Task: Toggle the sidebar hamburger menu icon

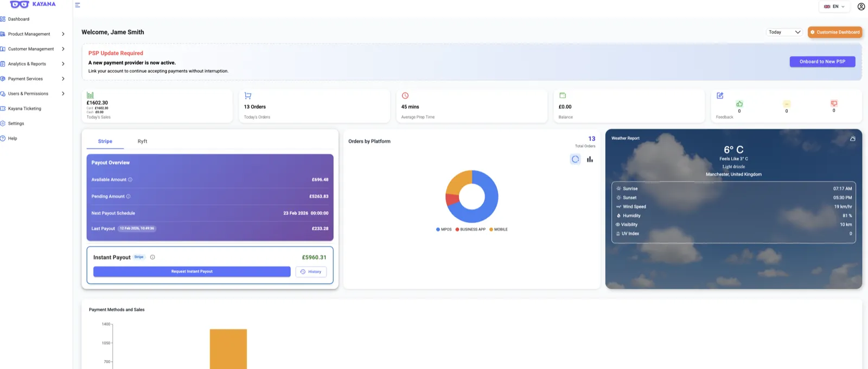Action: click(78, 5)
